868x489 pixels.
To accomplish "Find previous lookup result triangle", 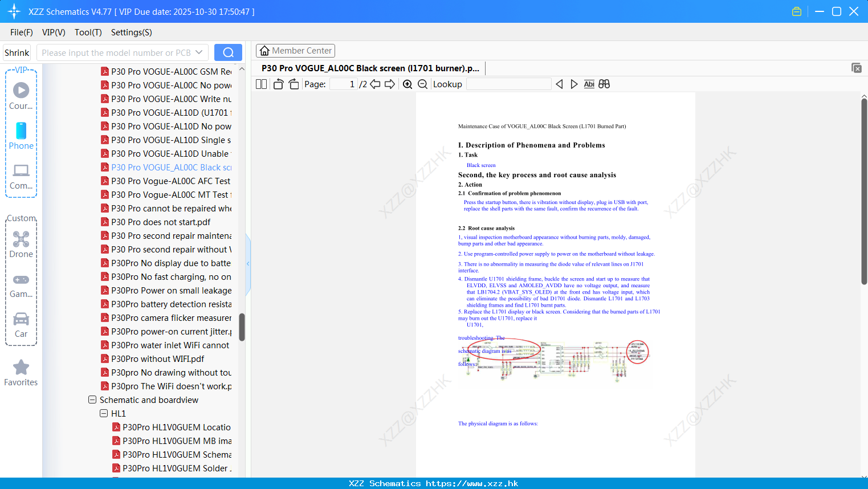I will click(x=559, y=84).
